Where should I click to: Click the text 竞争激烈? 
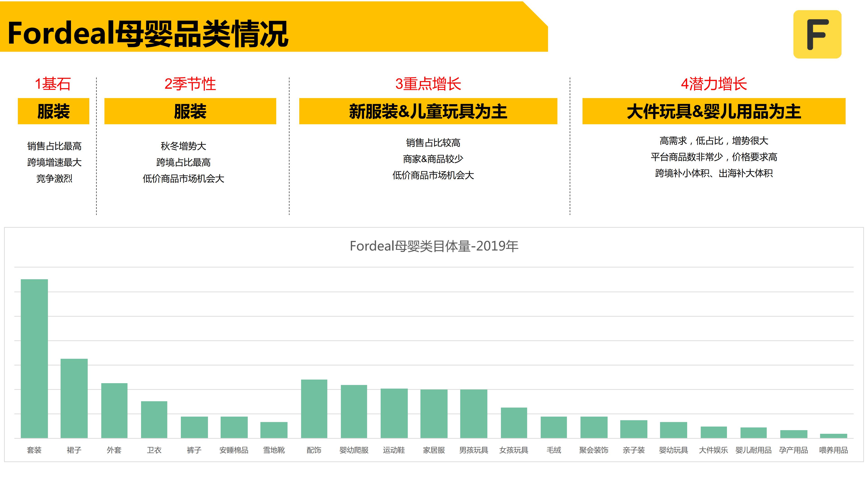click(x=54, y=178)
